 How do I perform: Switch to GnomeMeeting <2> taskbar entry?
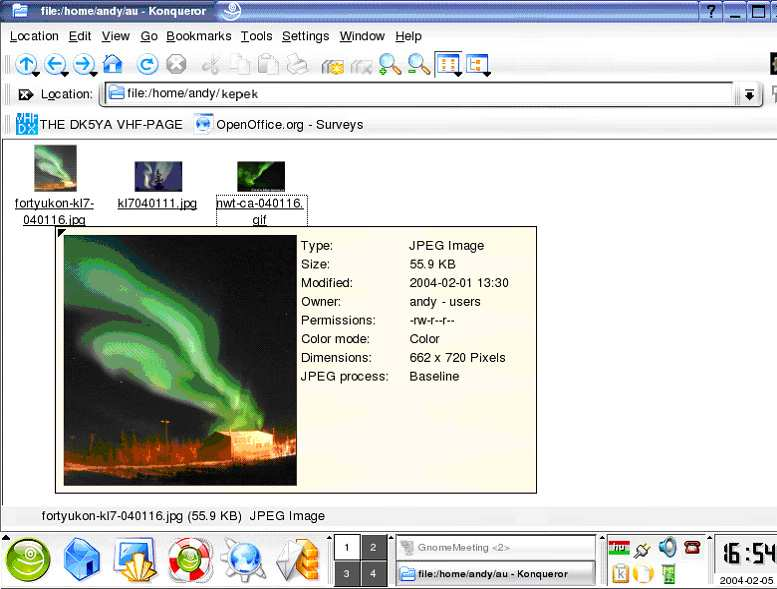click(496, 547)
